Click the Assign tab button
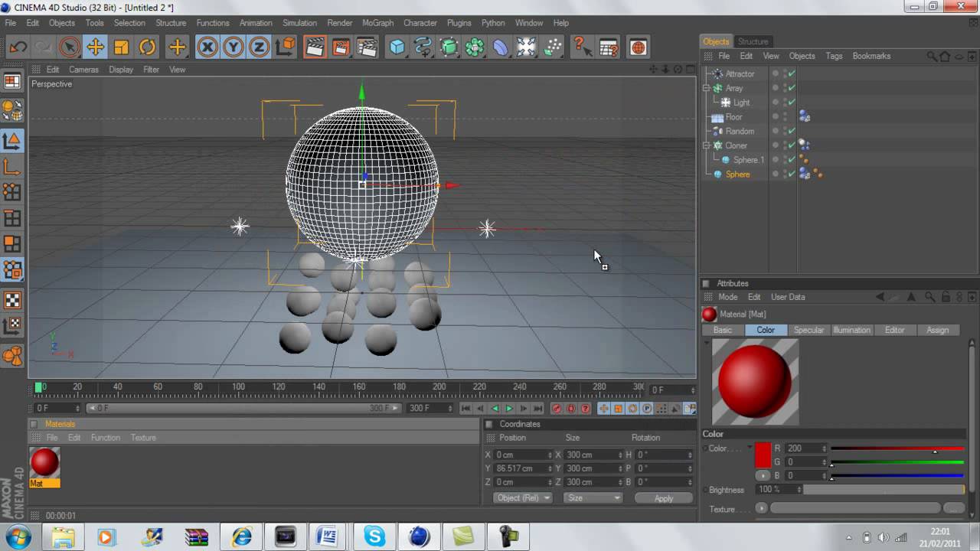This screenshot has height=551, width=980. (937, 330)
